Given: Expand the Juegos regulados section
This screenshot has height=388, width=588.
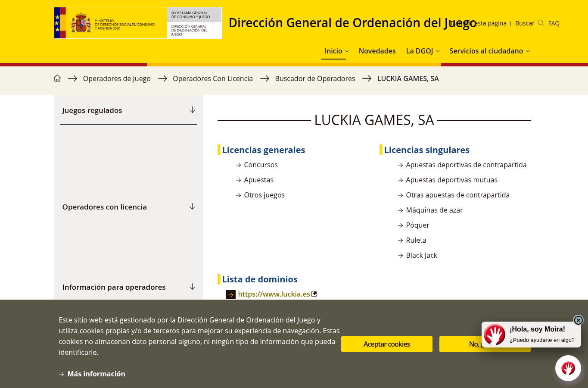Looking at the screenshot, I should [x=128, y=110].
